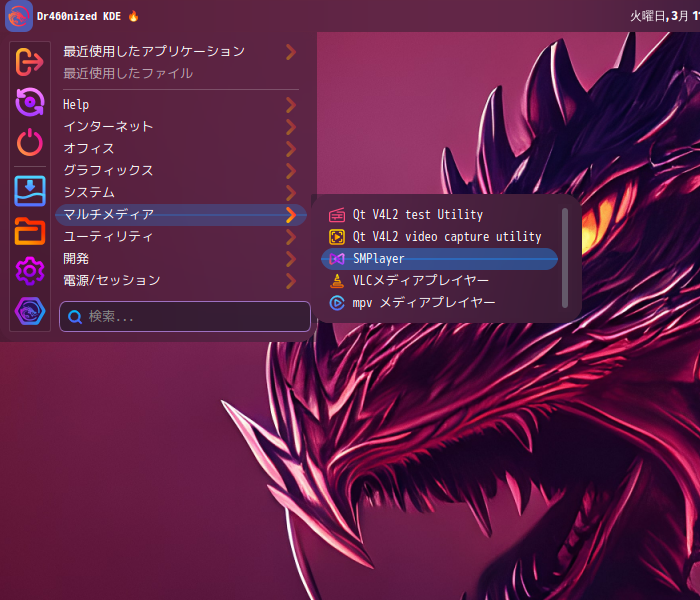Launch mpv メディアプレイヤー
The image size is (700, 600).
(440, 303)
